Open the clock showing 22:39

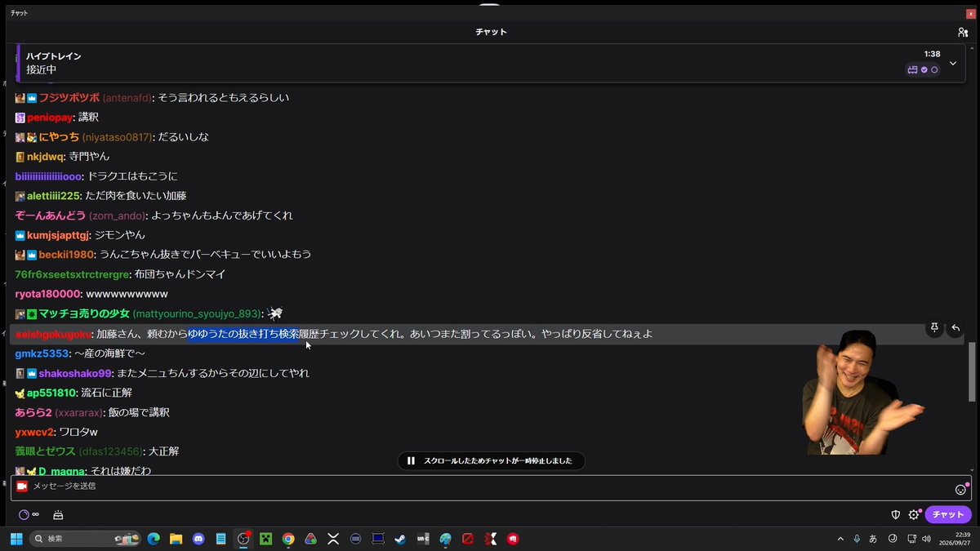tap(954, 539)
